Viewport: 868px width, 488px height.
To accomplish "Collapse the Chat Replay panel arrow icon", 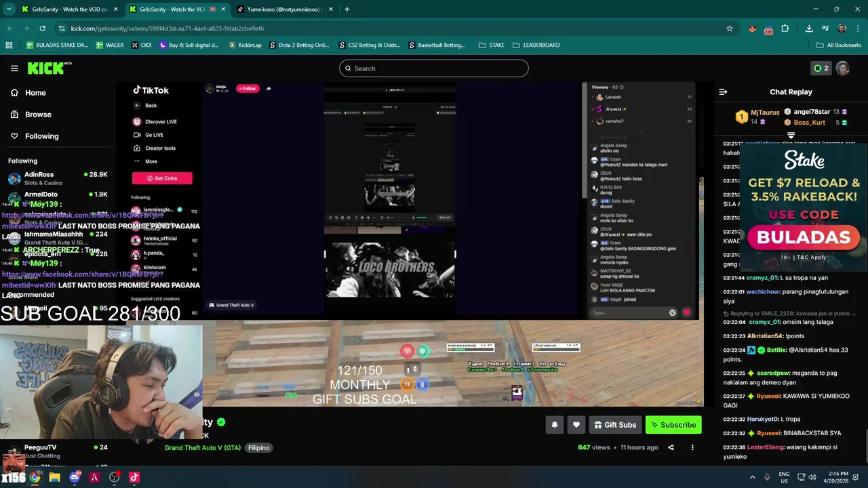I will (723, 91).
